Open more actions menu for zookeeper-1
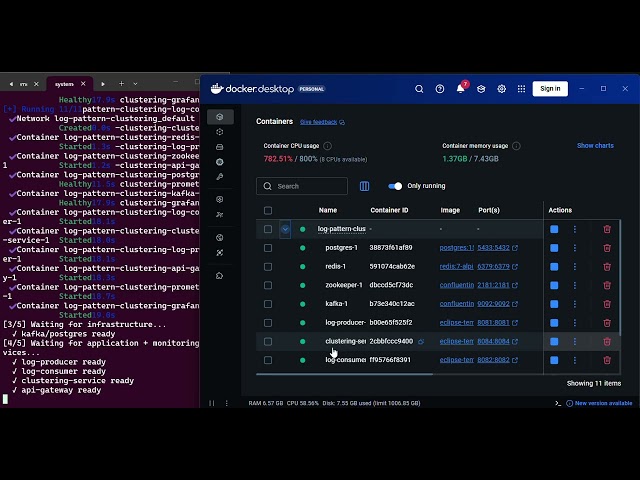 (575, 285)
